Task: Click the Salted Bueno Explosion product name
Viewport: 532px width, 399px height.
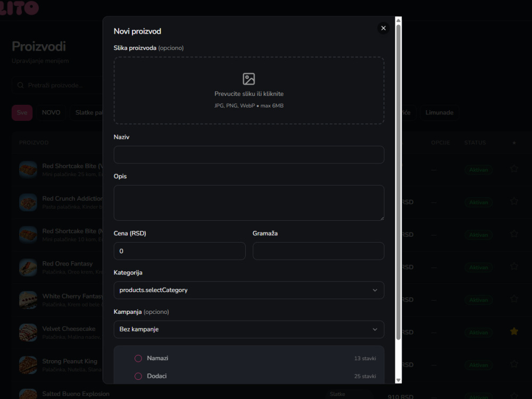Action: point(76,394)
